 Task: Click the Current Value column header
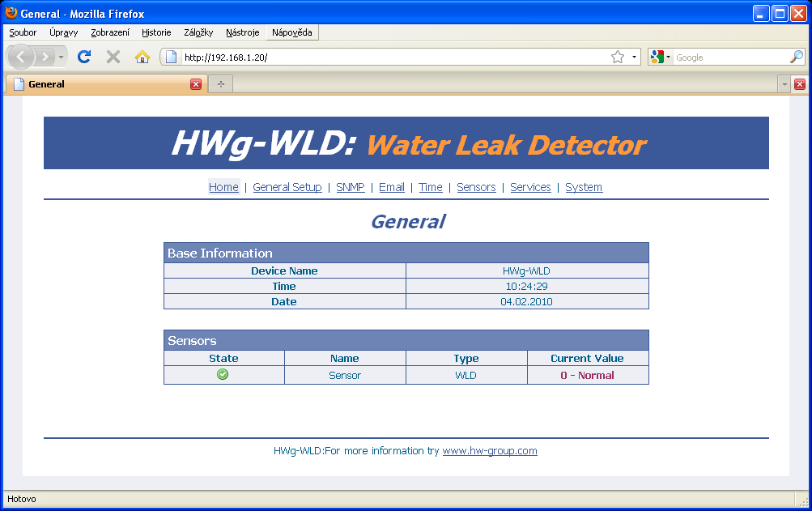point(587,359)
